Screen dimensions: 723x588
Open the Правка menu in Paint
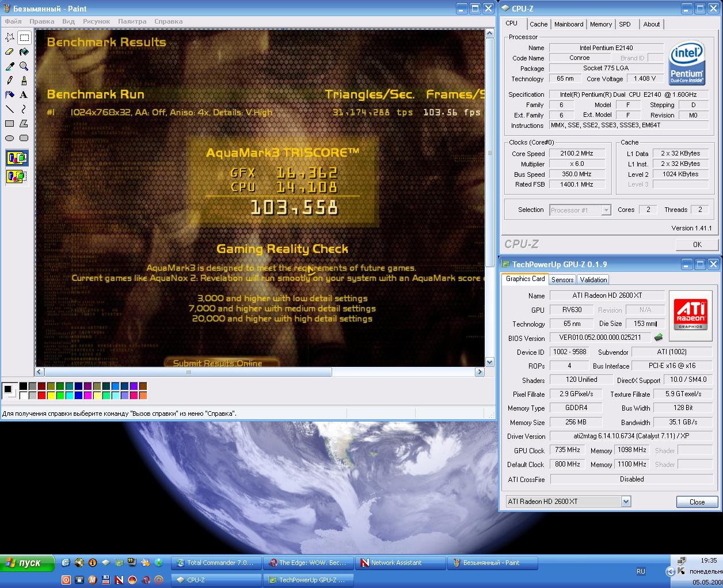[42, 21]
